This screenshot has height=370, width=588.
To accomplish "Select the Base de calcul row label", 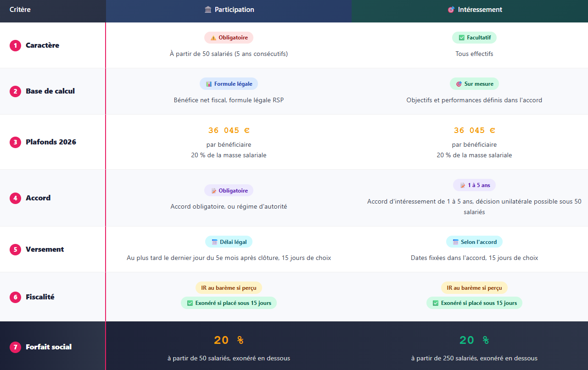I will pos(50,91).
